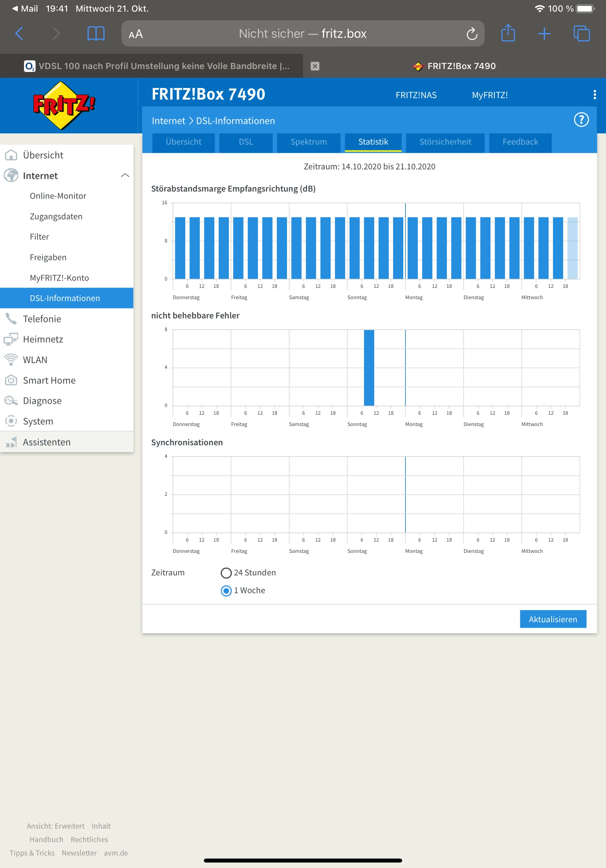Expand the Heimnetz menu section

click(43, 339)
